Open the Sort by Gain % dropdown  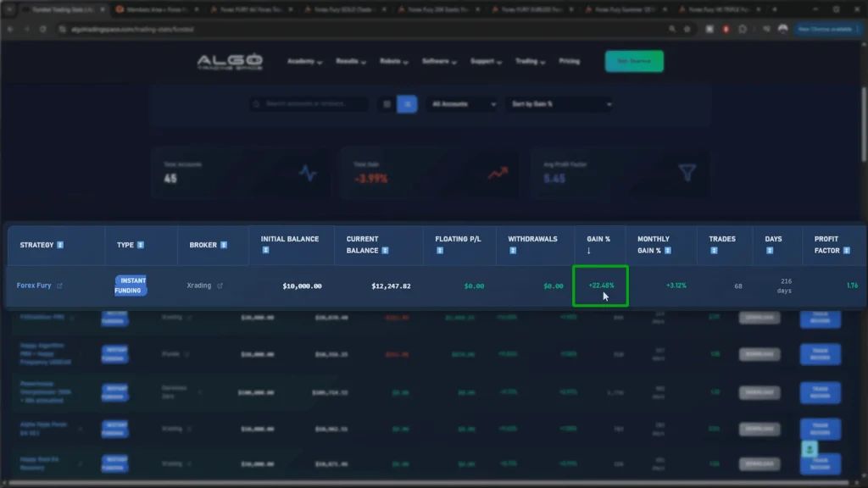559,104
